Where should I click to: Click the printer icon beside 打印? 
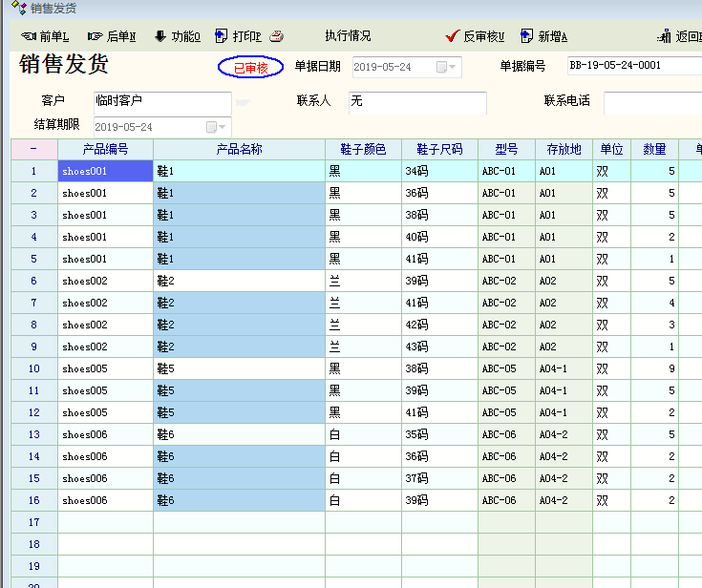tap(276, 36)
